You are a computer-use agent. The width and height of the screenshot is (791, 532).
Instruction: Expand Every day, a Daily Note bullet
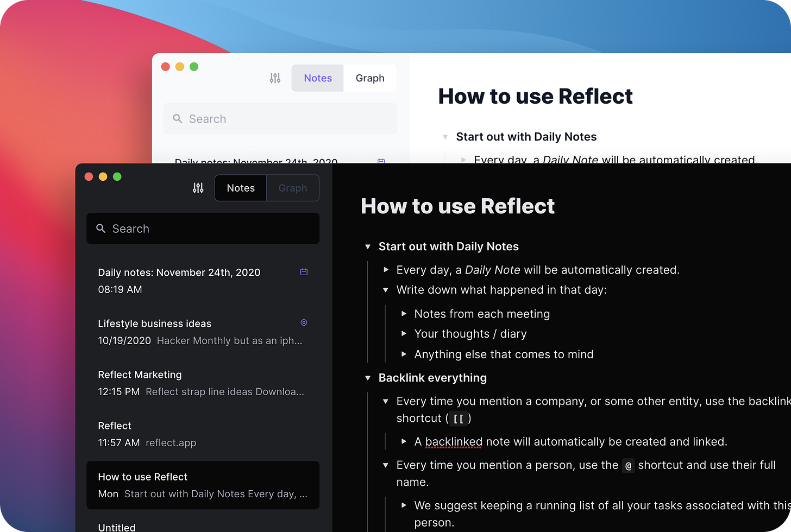[x=386, y=270]
